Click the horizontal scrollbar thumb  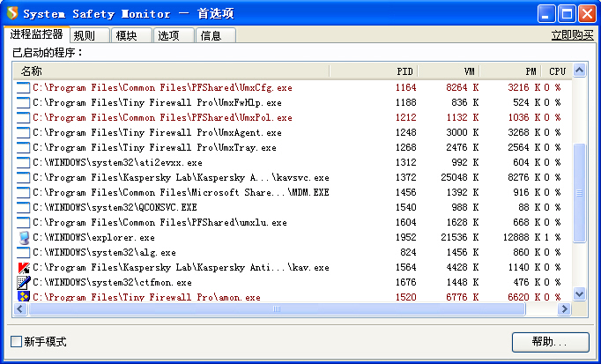point(277,308)
